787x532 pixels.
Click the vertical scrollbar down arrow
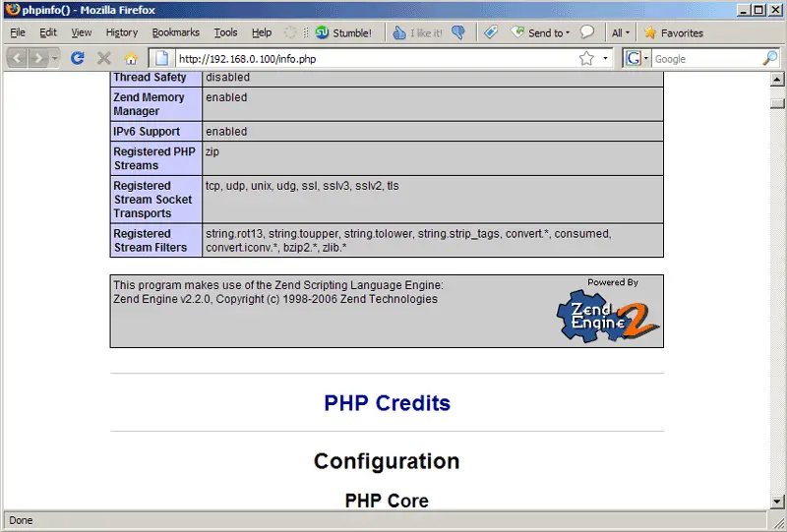coord(777,501)
